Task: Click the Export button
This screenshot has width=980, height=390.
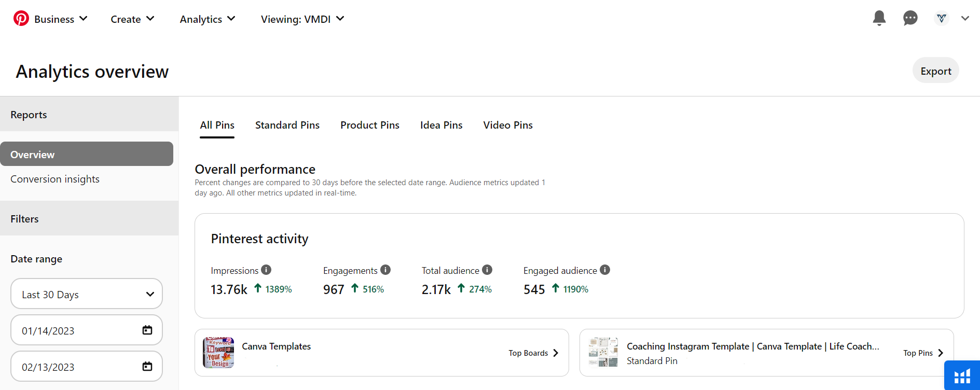Action: point(935,71)
